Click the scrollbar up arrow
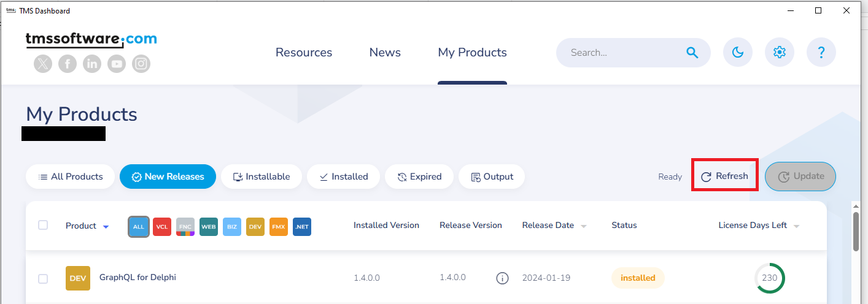This screenshot has width=868, height=304. [x=856, y=206]
